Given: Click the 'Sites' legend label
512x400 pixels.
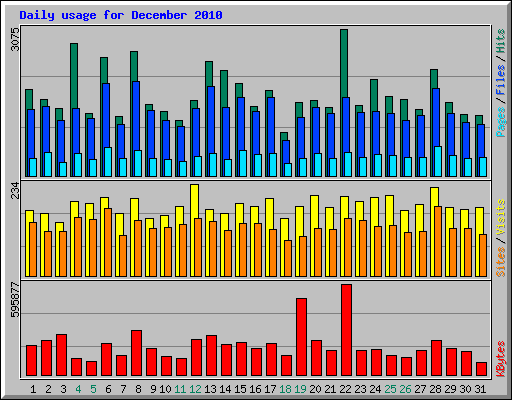Looking at the screenshot, I should click(x=500, y=262).
